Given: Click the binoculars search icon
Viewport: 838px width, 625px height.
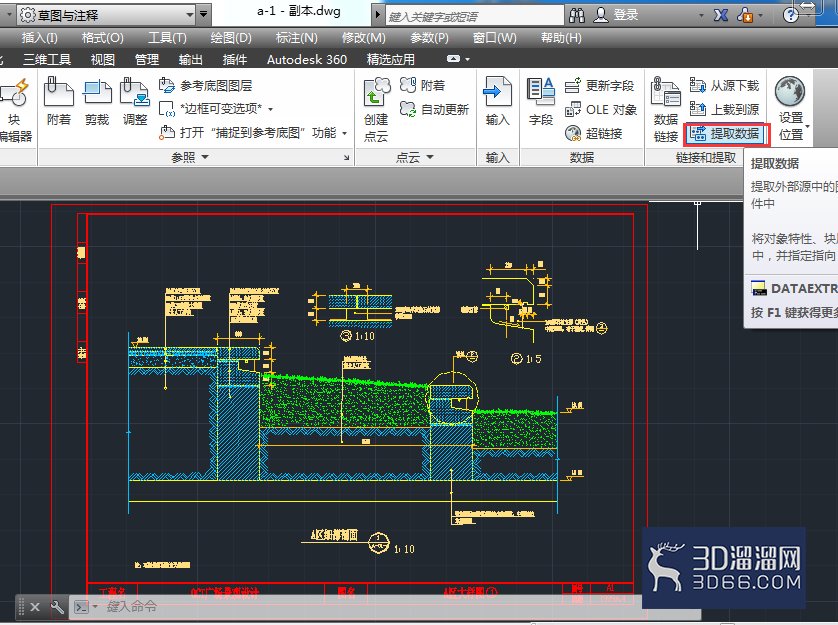Looking at the screenshot, I should (577, 15).
